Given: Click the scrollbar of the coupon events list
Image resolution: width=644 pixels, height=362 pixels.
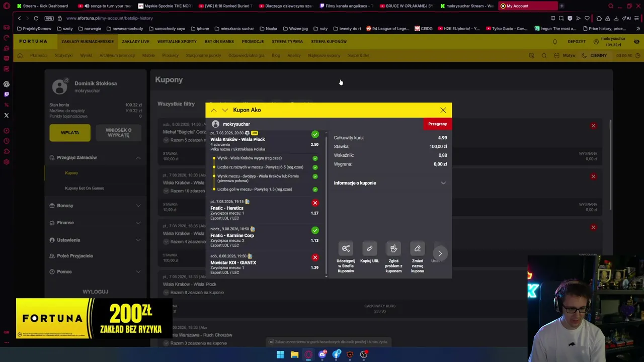Looking at the screenshot, I should tap(326, 205).
